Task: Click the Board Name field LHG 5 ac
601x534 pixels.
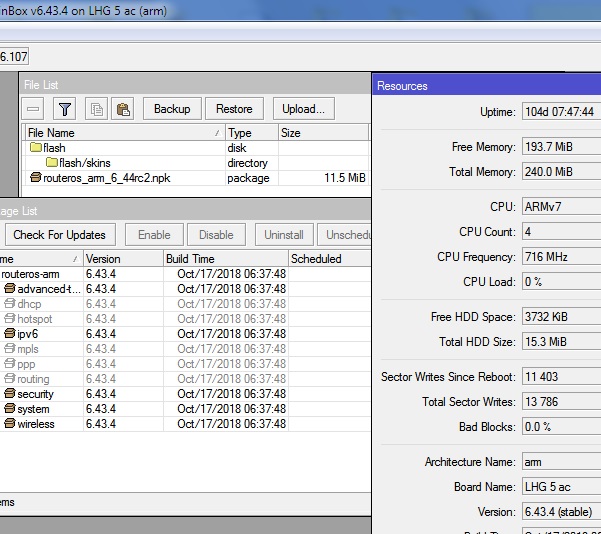Action: pos(561,487)
